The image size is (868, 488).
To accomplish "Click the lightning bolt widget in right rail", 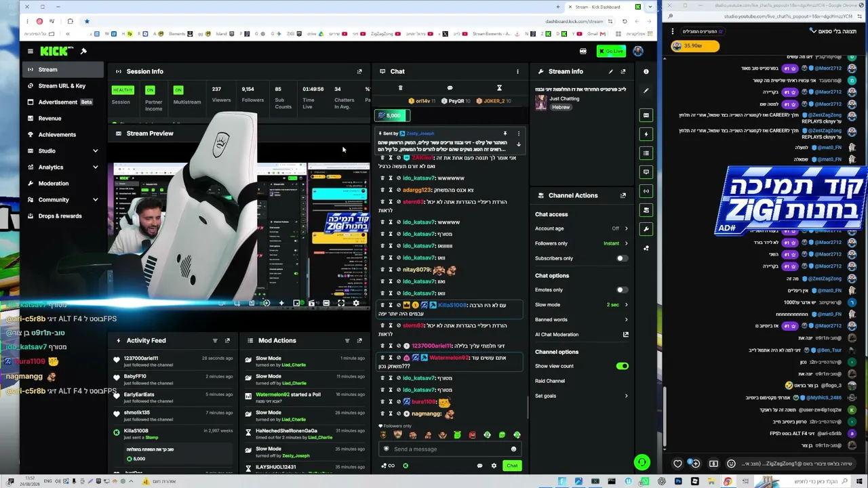I will point(646,134).
